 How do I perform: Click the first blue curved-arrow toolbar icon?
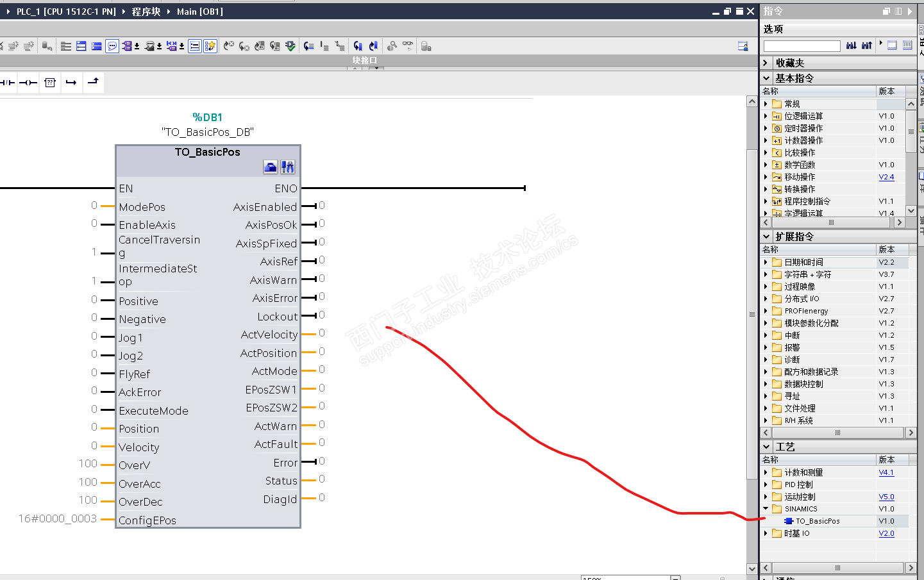pos(358,46)
